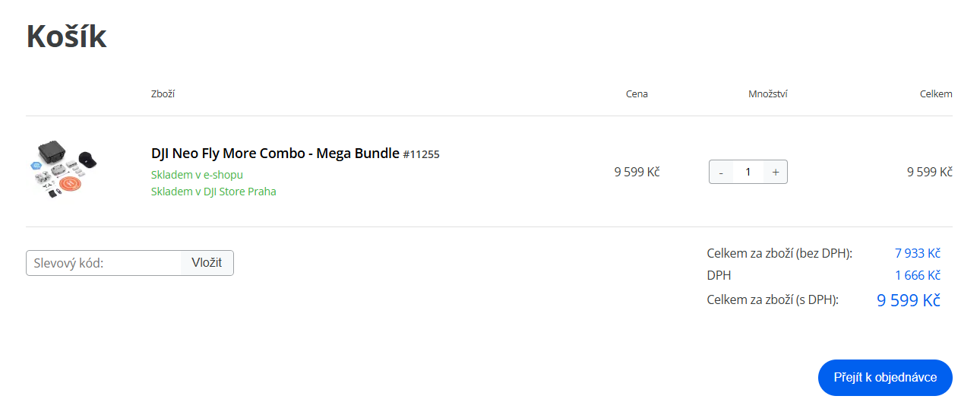Open DJI Neo Fly More Combo title link
The image size is (980, 415).
pos(275,153)
